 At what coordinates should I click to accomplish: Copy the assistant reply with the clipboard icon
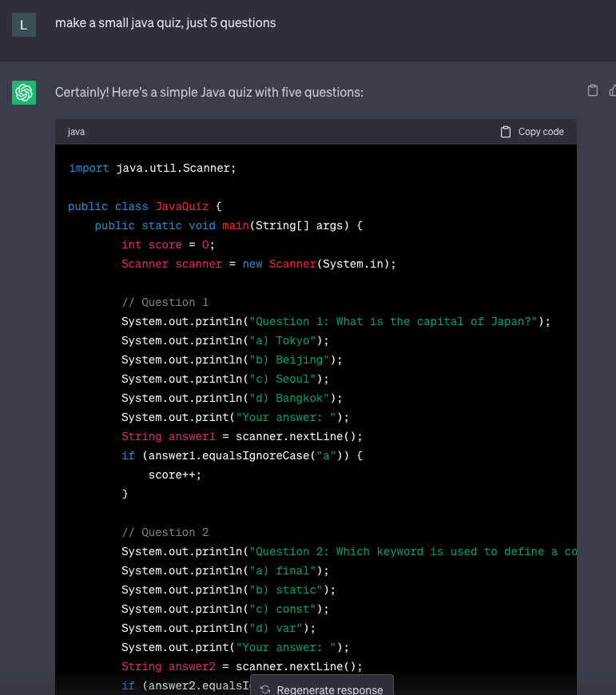[x=593, y=90]
